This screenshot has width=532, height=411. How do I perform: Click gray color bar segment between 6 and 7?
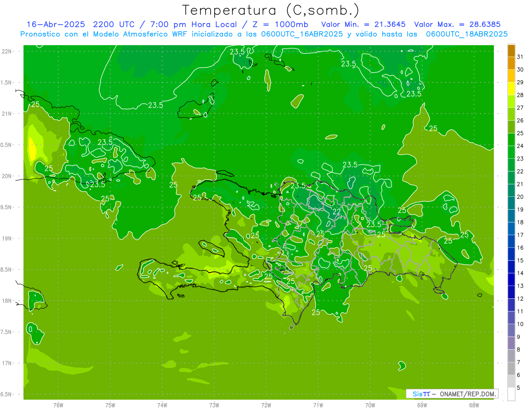coord(511,369)
